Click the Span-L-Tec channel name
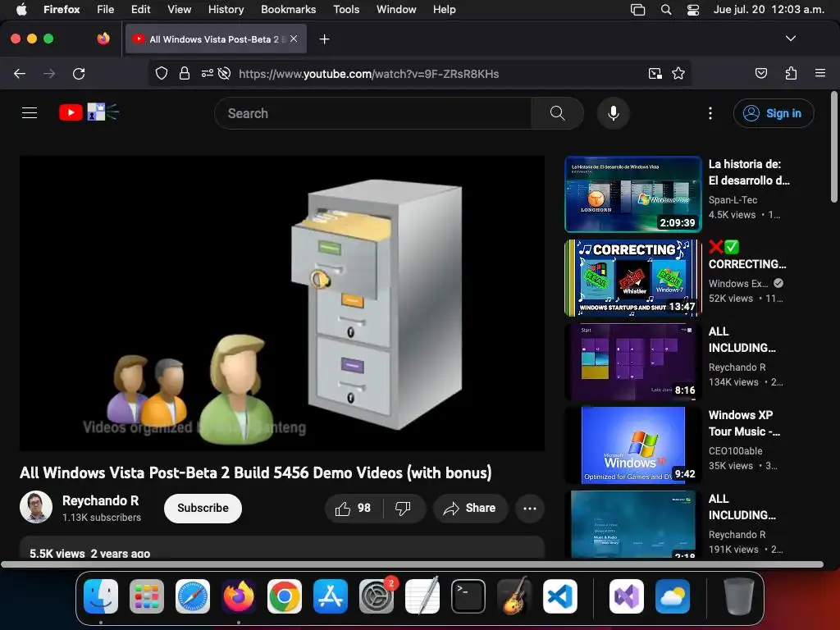Viewport: 840px width, 630px height. click(733, 200)
